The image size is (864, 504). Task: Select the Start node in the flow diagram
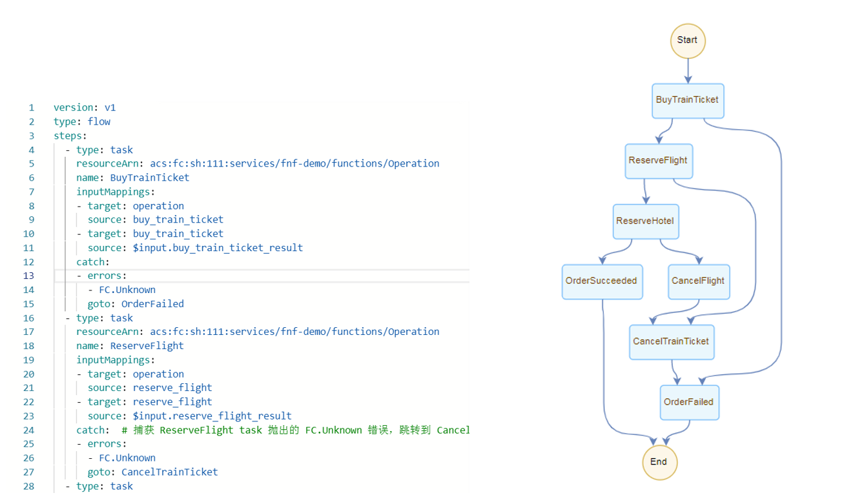688,41
